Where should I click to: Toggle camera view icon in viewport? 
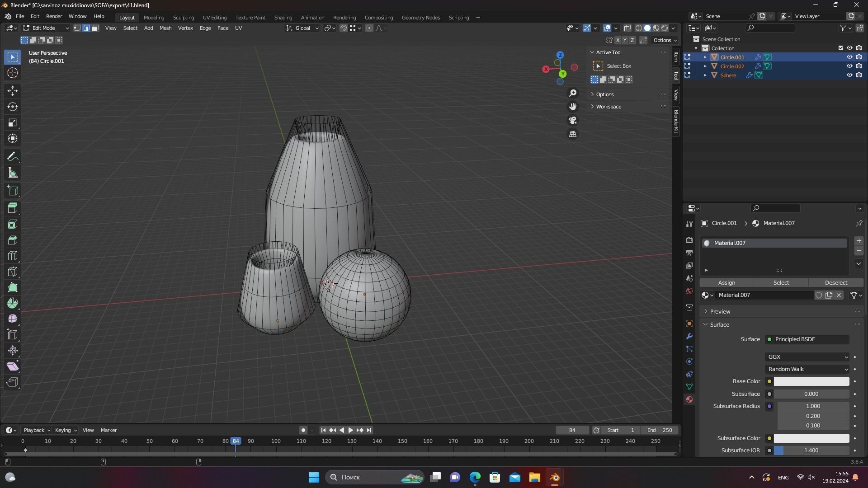573,120
